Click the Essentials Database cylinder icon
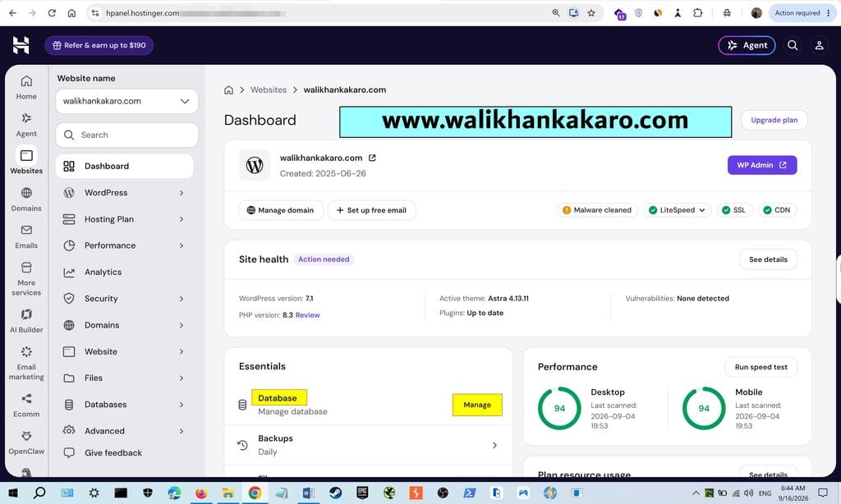The width and height of the screenshot is (841, 504). click(242, 405)
